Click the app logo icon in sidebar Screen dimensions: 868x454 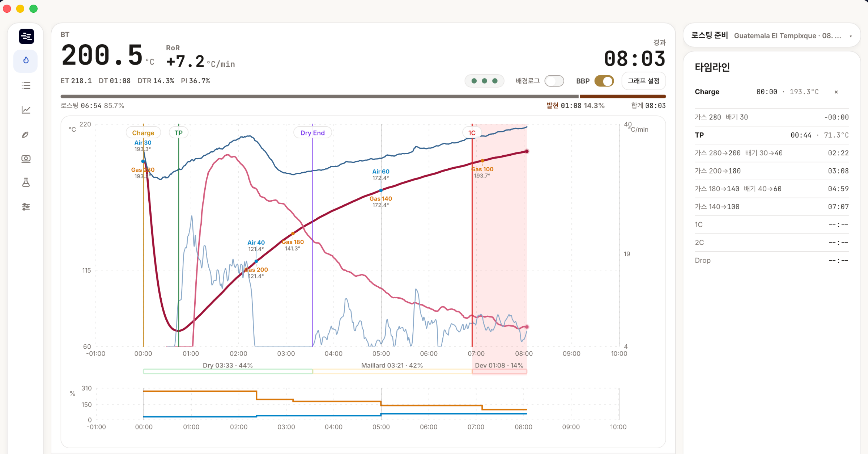[26, 36]
